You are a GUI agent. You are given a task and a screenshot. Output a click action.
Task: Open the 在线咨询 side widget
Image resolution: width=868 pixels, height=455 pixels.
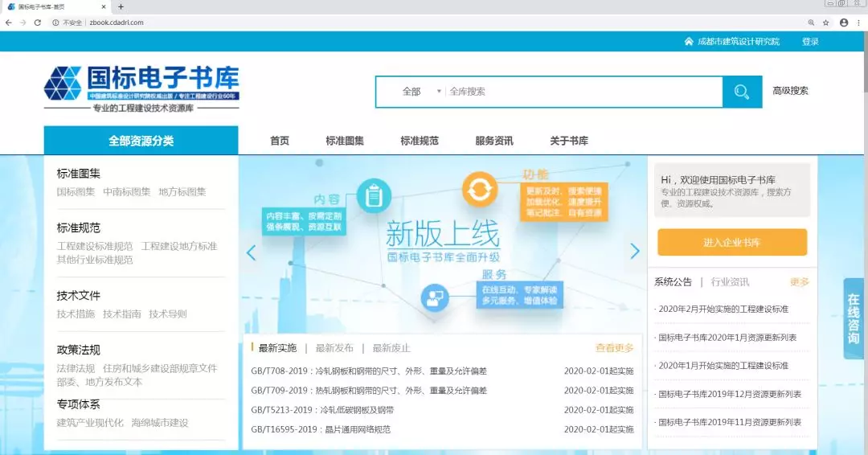[x=854, y=318]
